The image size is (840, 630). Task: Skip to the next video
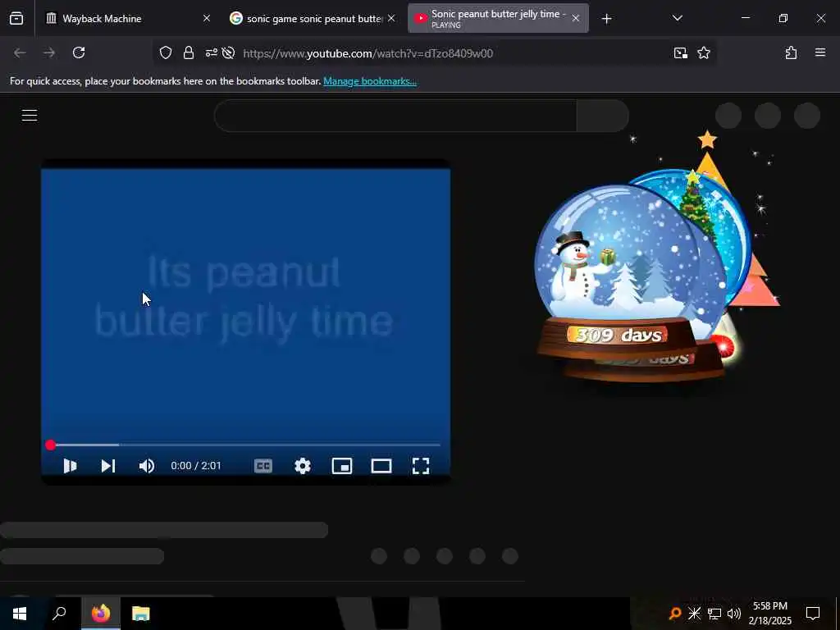click(x=108, y=466)
